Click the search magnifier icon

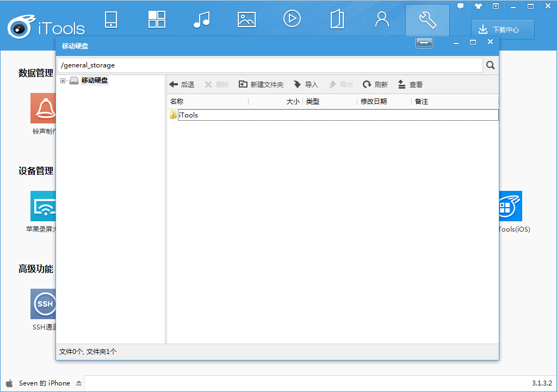(491, 65)
